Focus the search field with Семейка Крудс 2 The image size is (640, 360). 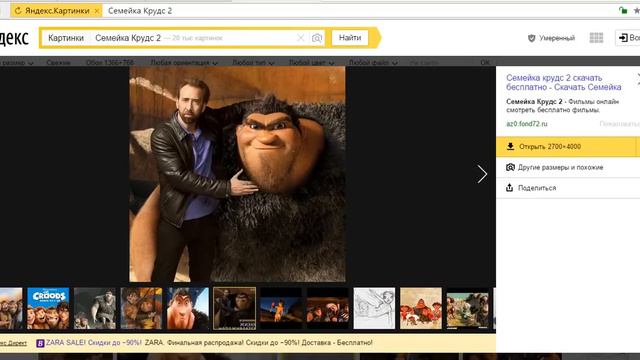click(196, 38)
